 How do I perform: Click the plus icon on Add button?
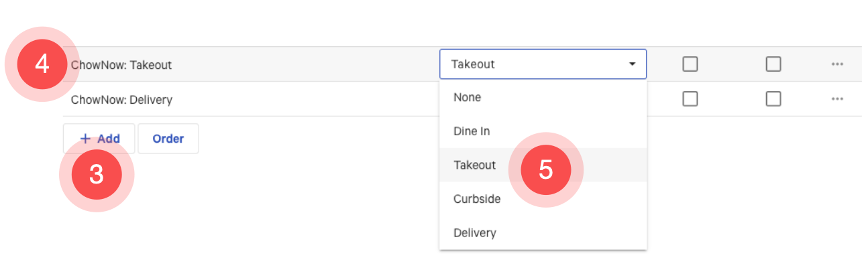[x=85, y=139]
